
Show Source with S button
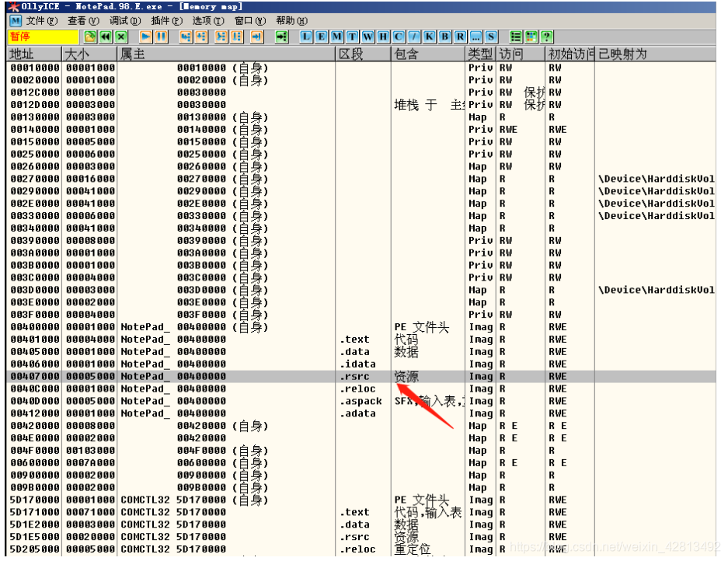[491, 37]
